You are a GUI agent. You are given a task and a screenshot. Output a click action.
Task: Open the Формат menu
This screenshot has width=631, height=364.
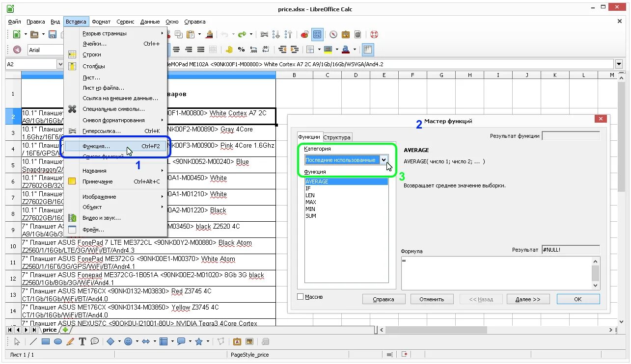(x=101, y=22)
